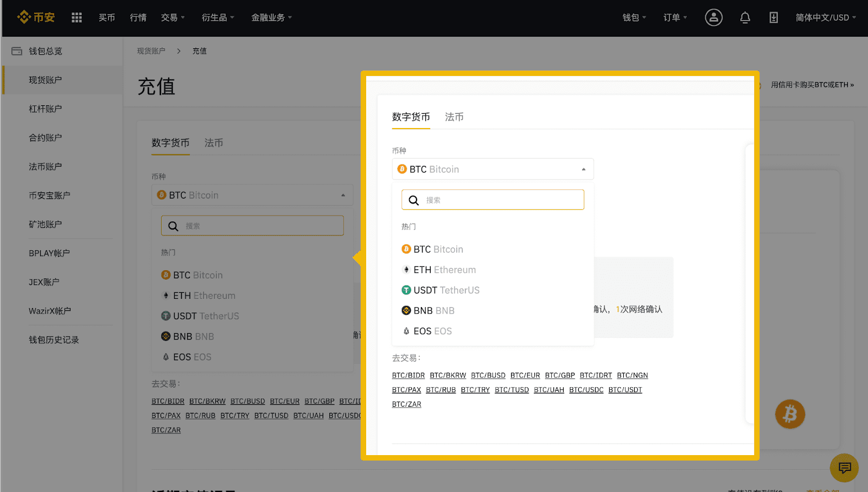Click the app download icon
868x492 pixels.
click(774, 17)
